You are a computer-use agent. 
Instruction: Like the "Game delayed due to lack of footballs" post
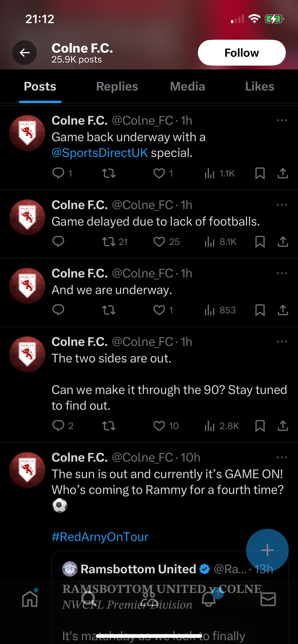159,242
